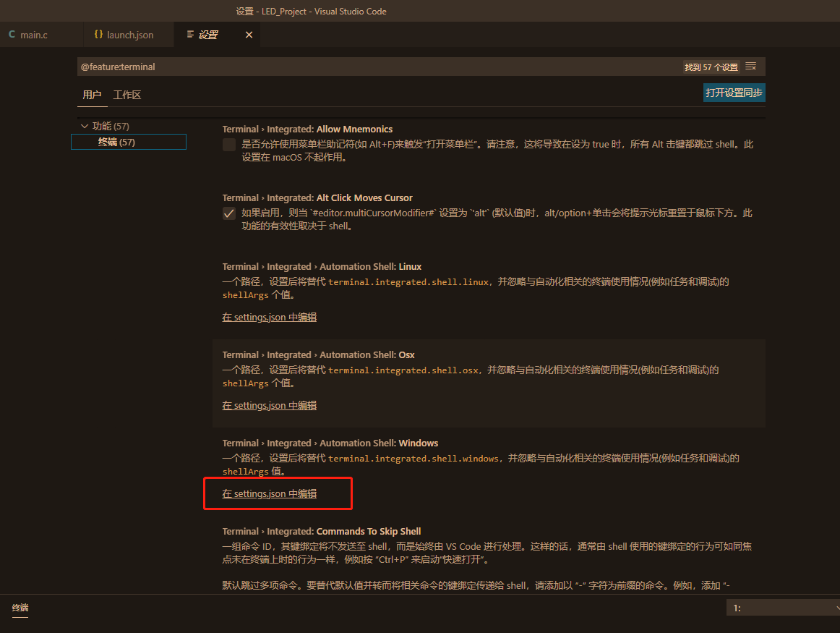Enable the Allow Mnemonics checkbox
This screenshot has height=633, width=840.
(x=228, y=144)
